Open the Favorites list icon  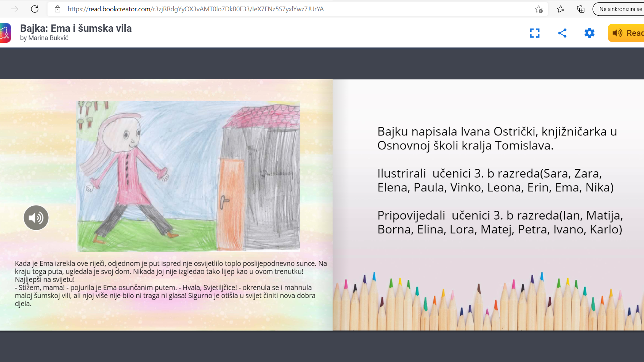[561, 9]
